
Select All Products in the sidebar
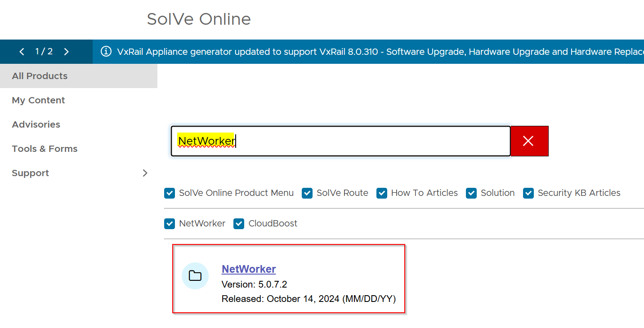[40, 76]
